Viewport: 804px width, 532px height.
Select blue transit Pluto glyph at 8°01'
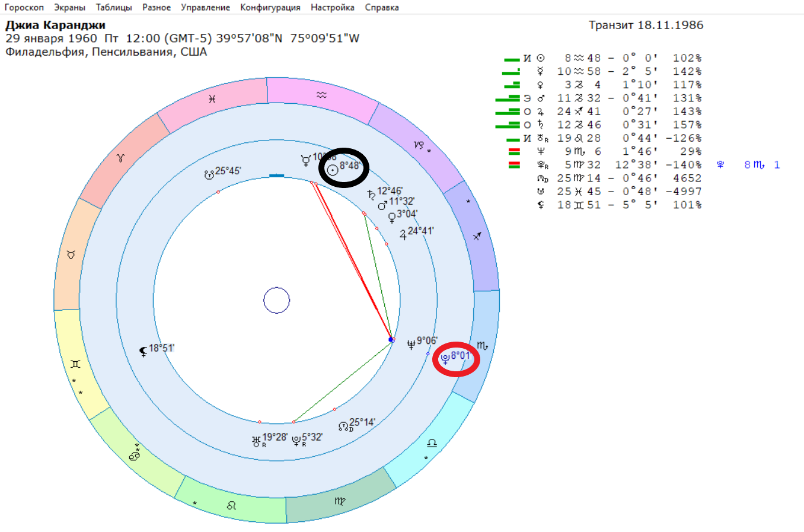[x=445, y=358]
